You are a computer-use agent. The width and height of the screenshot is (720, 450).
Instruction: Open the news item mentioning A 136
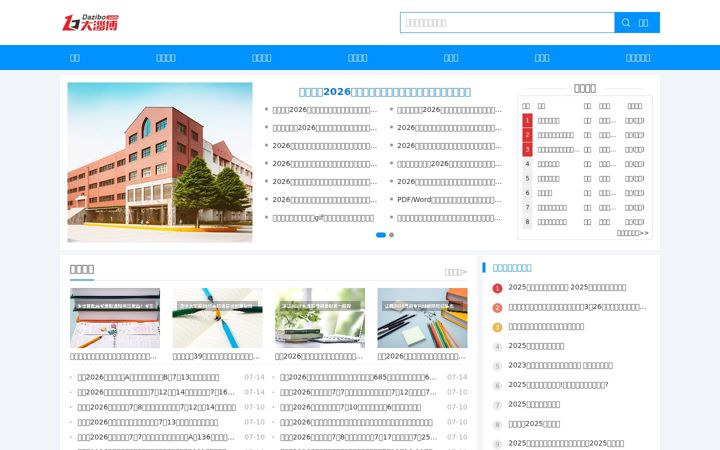pyautogui.click(x=156, y=437)
